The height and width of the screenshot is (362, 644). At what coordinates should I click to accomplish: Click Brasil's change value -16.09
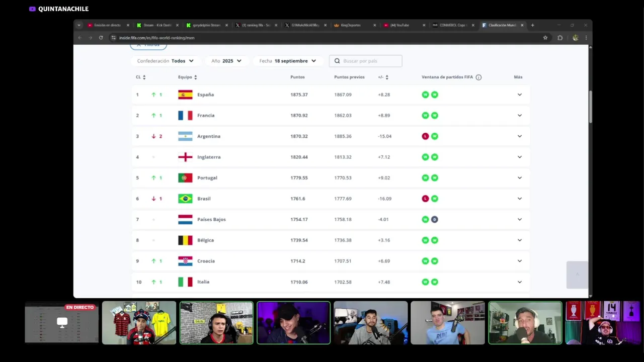pyautogui.click(x=384, y=199)
